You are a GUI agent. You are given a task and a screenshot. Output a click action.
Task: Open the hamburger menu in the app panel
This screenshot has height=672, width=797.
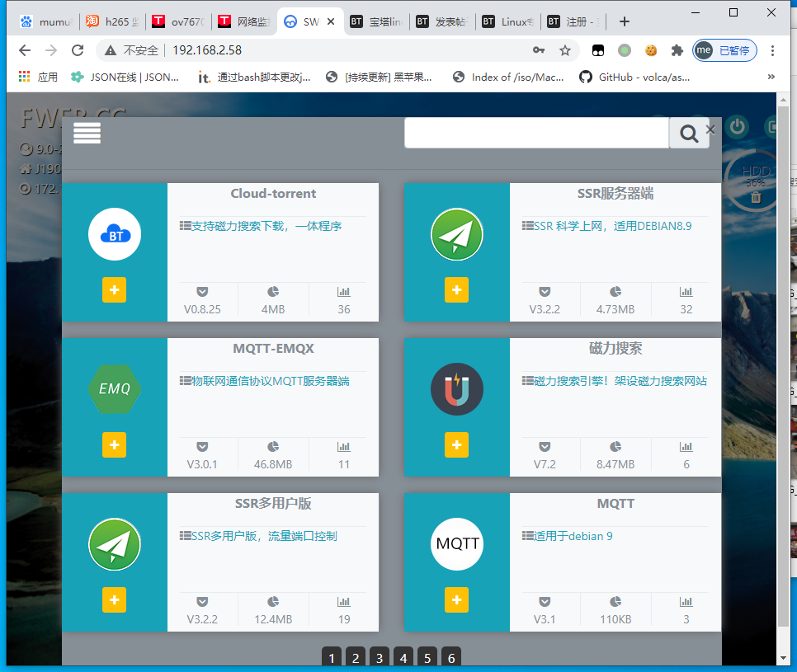click(x=87, y=133)
